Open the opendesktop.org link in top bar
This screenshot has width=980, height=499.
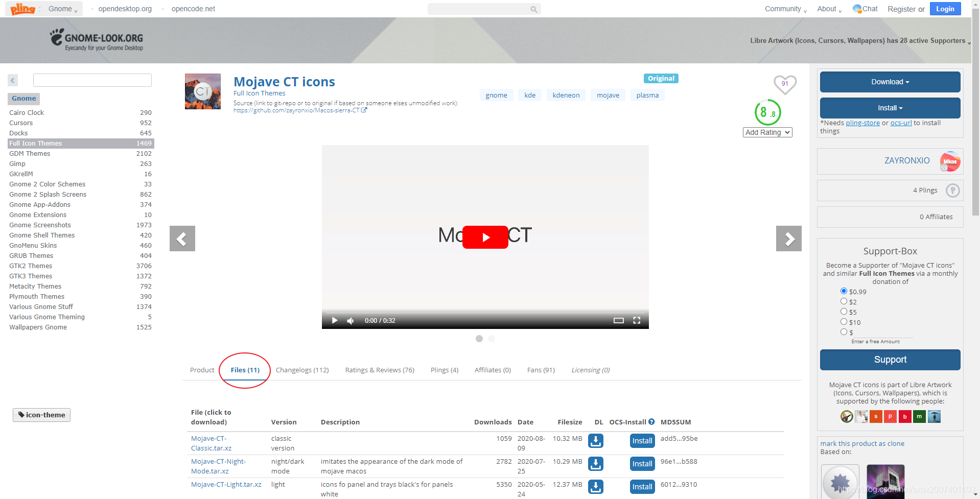(x=125, y=9)
